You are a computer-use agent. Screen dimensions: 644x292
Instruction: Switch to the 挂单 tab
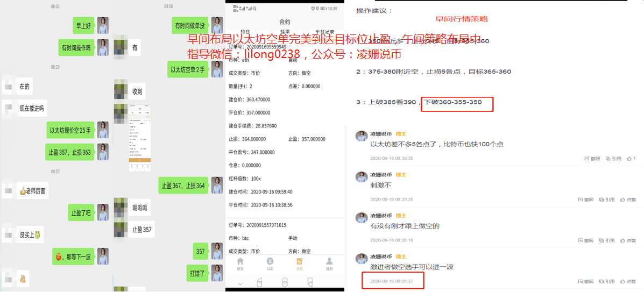coord(284,32)
